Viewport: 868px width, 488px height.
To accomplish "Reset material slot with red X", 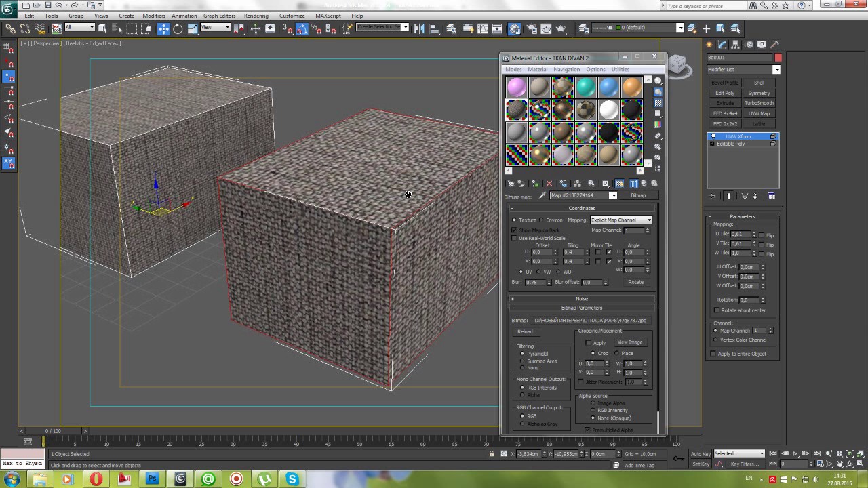I will click(549, 184).
